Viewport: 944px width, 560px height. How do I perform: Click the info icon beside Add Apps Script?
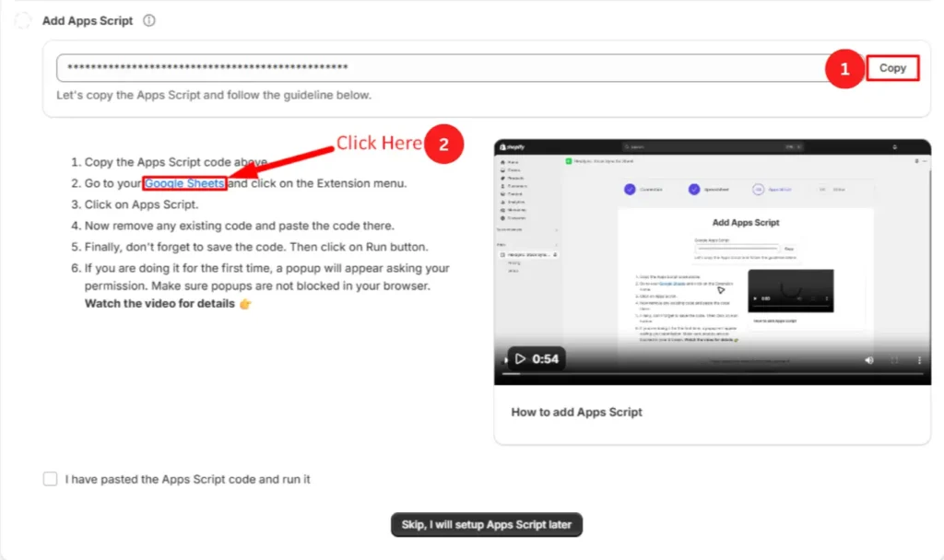click(149, 20)
